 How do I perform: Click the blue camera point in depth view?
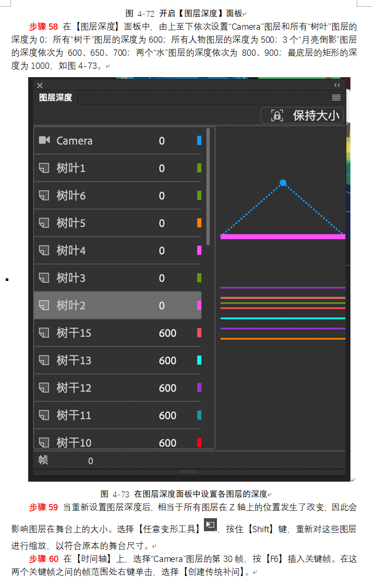283,183
